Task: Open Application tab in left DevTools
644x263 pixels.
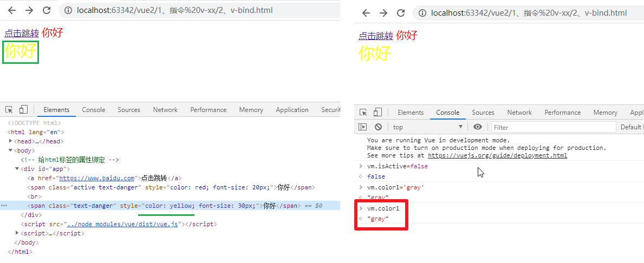Action: (x=292, y=109)
